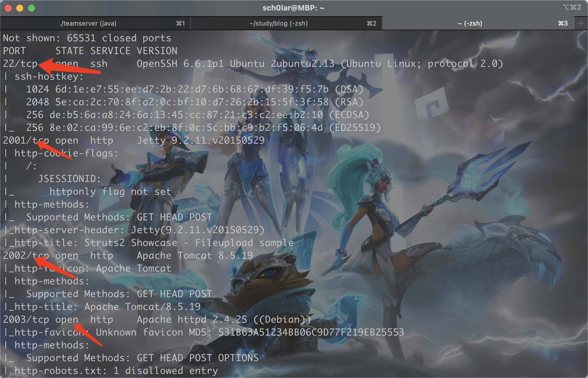The width and height of the screenshot is (588, 378).
Task: Click the 'Apache httpd 2.4.25 ((Debian))' version
Action: point(224,320)
